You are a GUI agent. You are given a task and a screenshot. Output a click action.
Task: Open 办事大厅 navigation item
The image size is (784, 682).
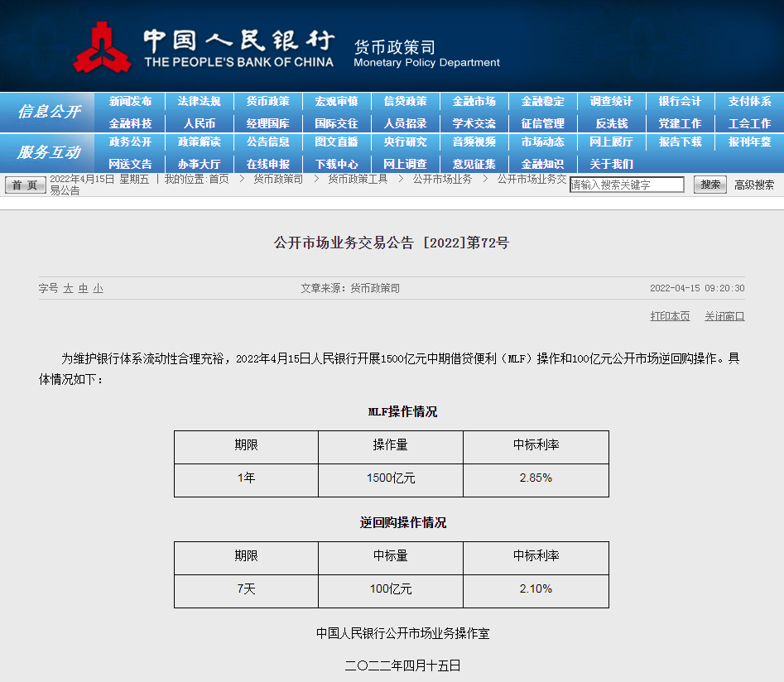coord(199,164)
